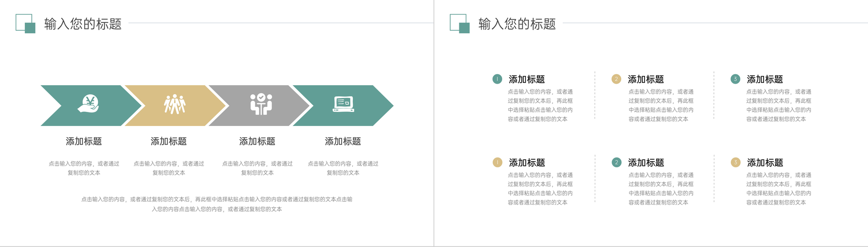The image size is (868, 247).
Task: Click description text under the people arrow title
Action: tap(169, 168)
